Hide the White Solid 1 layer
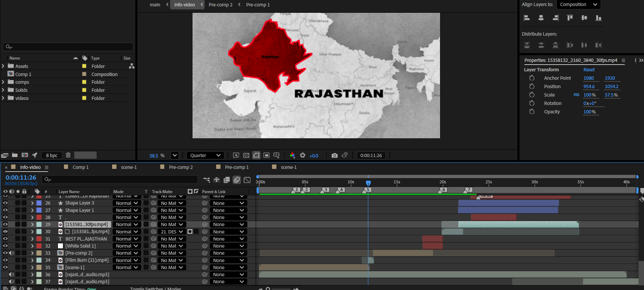The image size is (644, 290). (5, 246)
